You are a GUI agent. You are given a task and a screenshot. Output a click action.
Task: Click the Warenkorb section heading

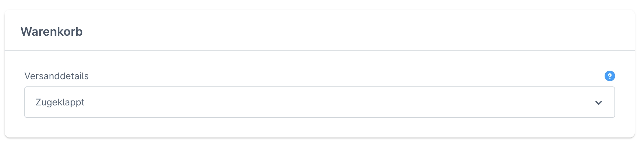click(x=52, y=31)
